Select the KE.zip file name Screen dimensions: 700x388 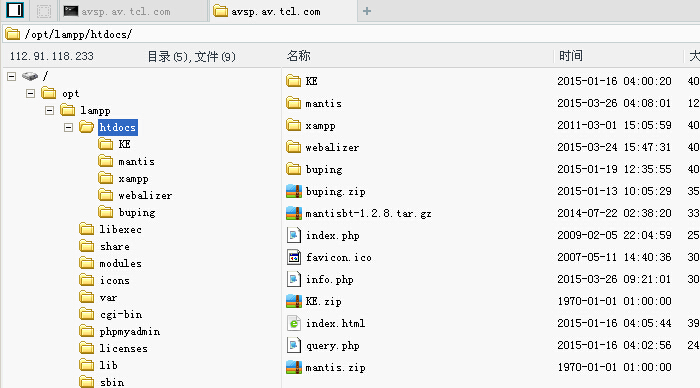[324, 301]
